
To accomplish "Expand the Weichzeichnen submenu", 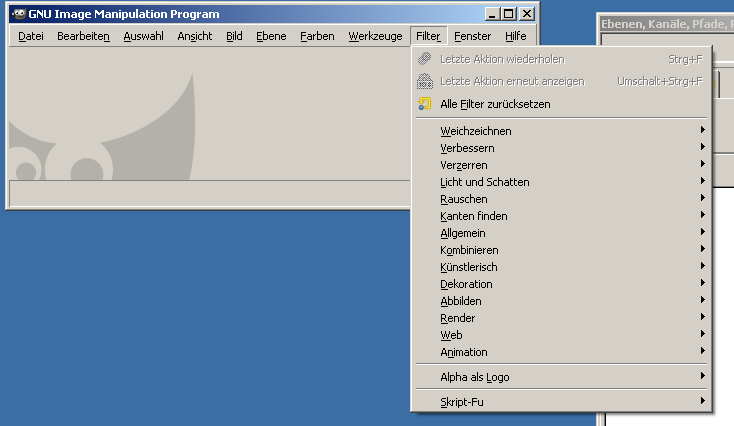I will [561, 131].
